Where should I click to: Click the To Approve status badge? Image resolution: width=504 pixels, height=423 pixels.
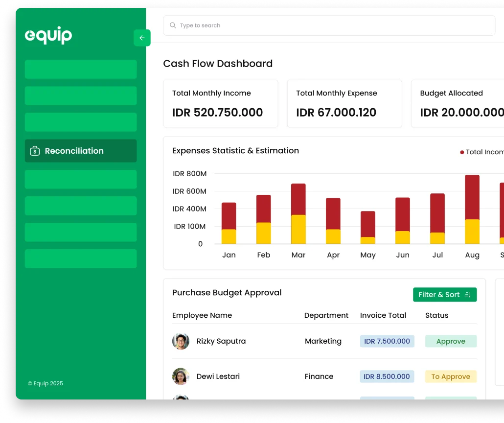tap(451, 376)
